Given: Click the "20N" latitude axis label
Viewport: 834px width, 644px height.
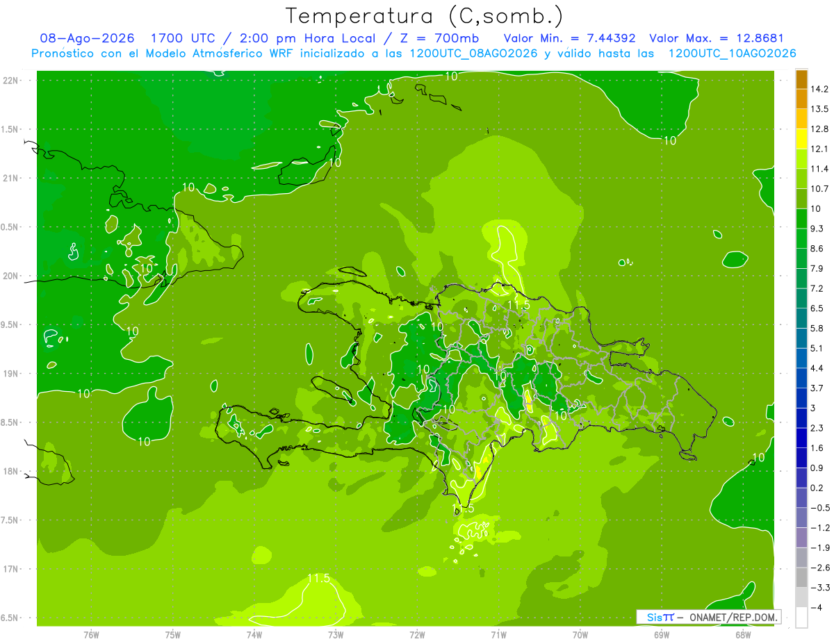Looking at the screenshot, I should point(12,276).
